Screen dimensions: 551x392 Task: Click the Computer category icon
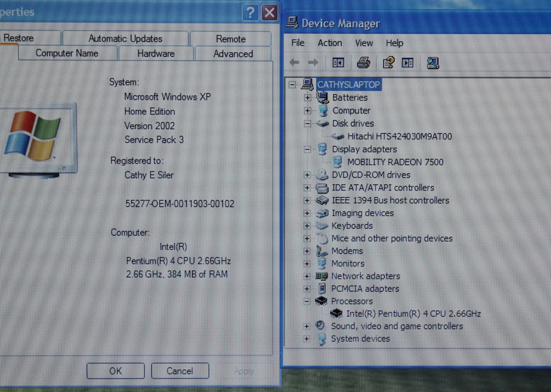[x=323, y=110]
